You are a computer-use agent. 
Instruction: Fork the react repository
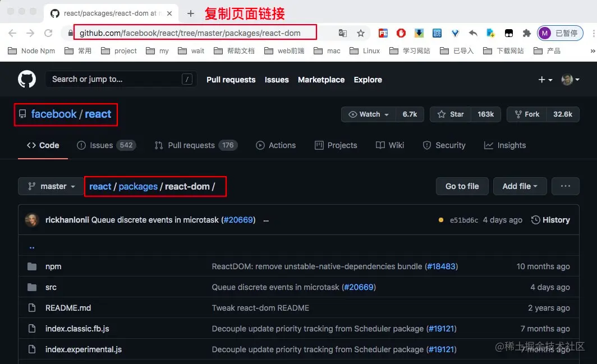527,114
